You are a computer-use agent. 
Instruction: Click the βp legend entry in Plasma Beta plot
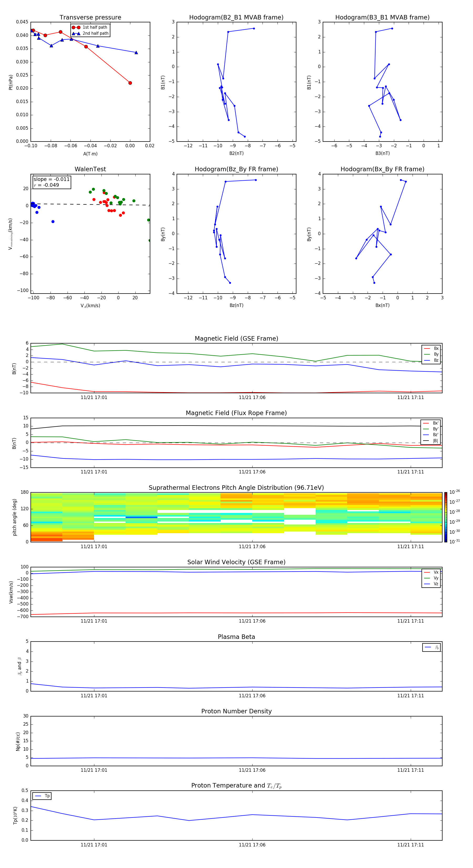tap(431, 647)
